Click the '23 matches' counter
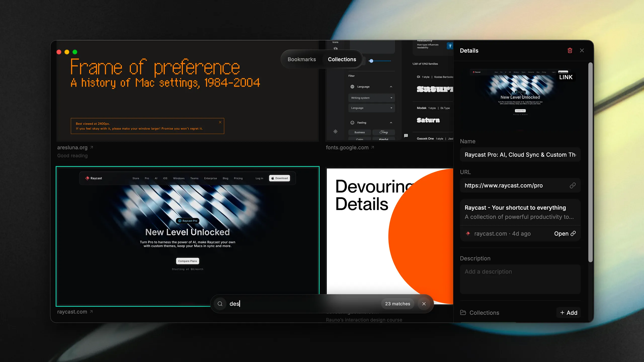Screen dimensions: 644x362 (x=397, y=304)
